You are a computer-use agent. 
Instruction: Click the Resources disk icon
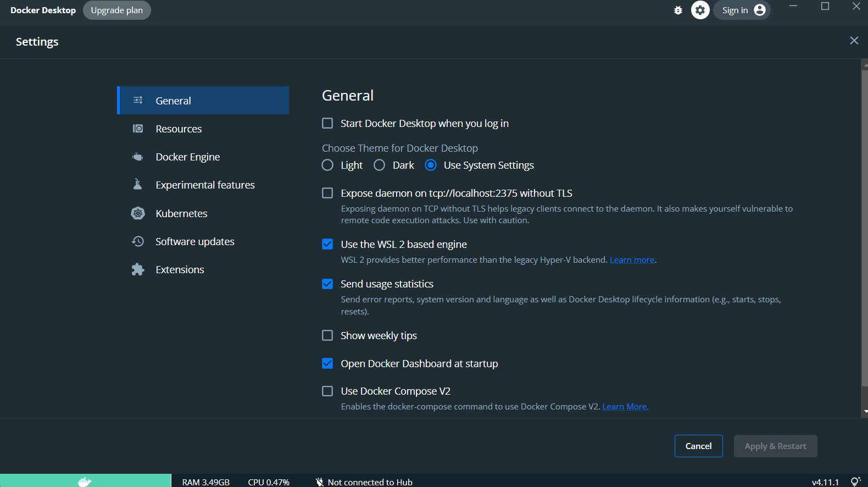[x=138, y=129]
